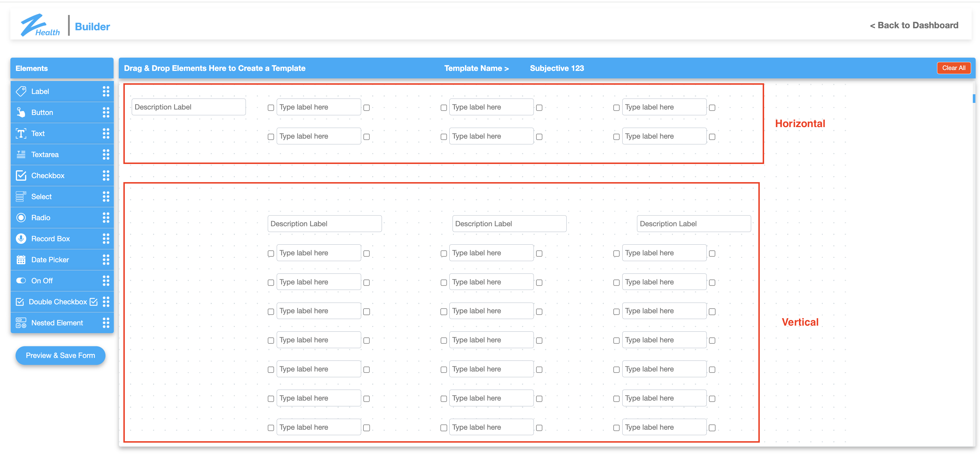Tick the right checkbox in horizontal second row, last column

712,137
